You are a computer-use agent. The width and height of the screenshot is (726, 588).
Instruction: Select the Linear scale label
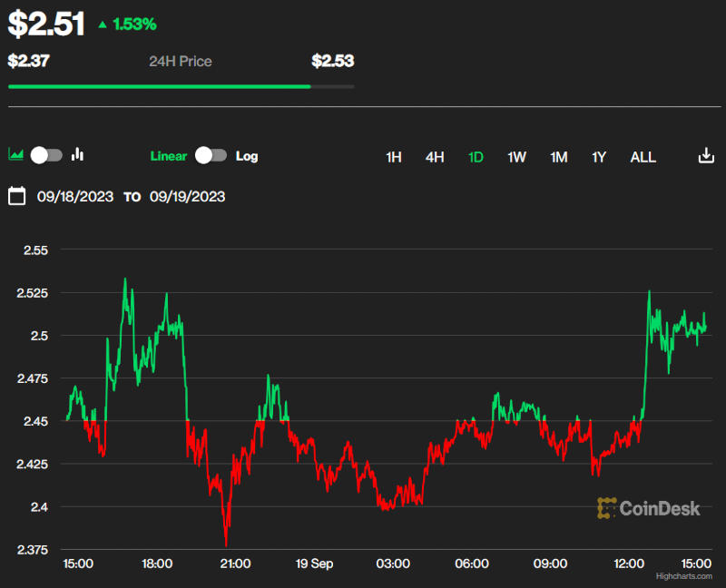coord(168,156)
